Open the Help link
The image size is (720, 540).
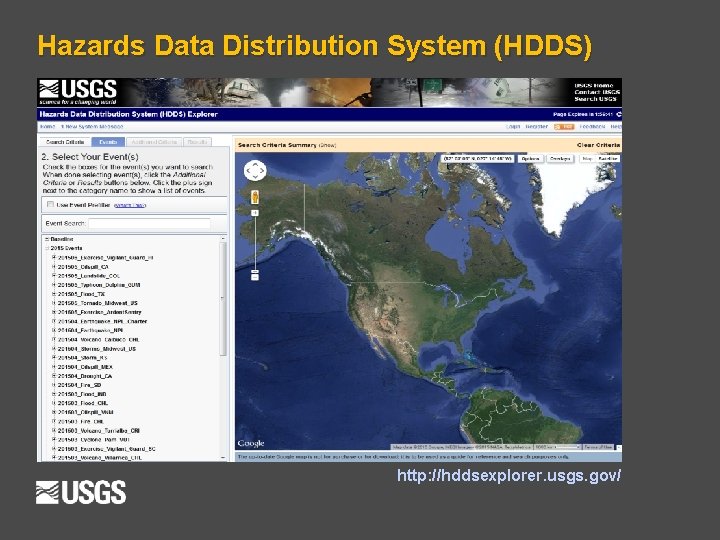(x=616, y=127)
